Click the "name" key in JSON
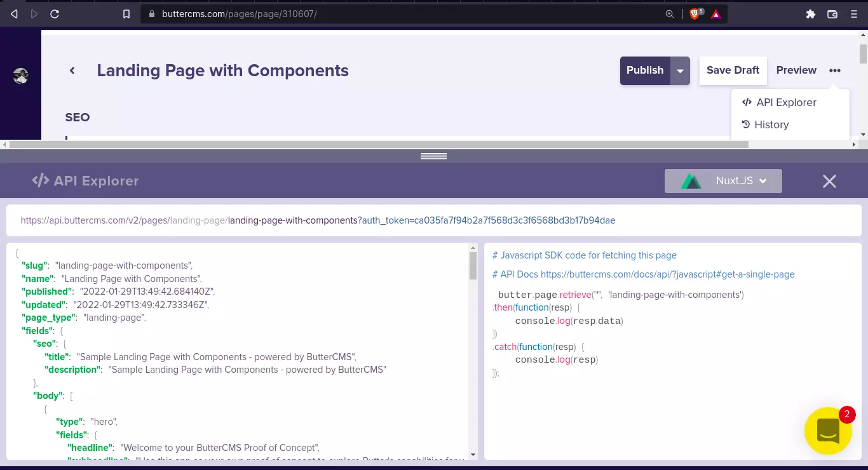868x470 pixels. [38, 279]
